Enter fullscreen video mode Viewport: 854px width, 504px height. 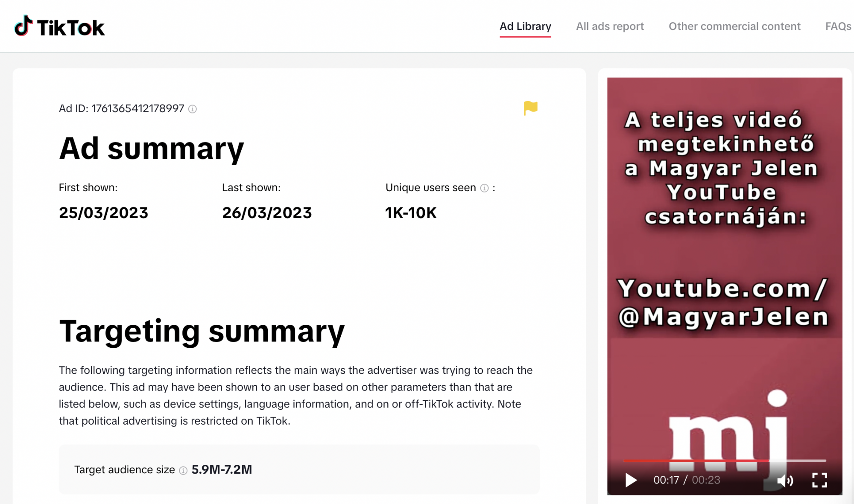(819, 480)
